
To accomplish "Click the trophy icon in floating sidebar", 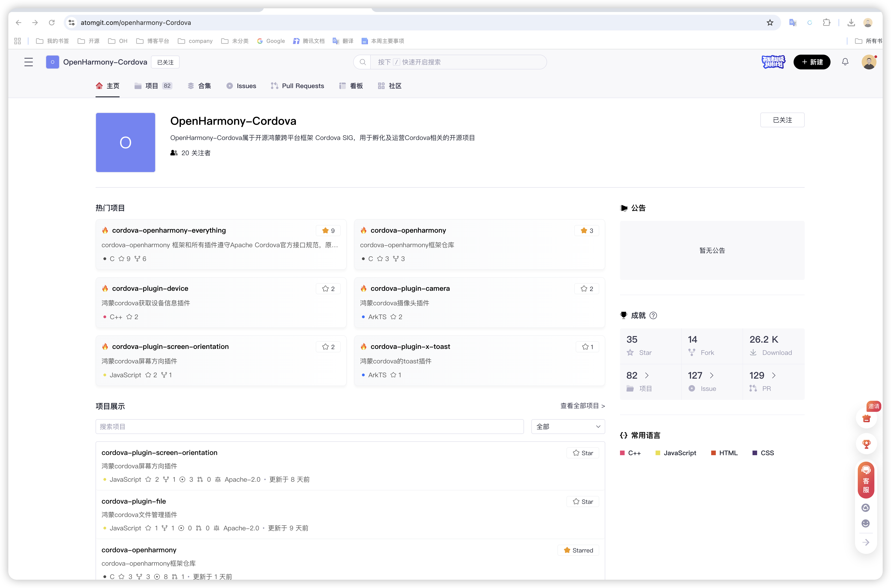I will 866,444.
